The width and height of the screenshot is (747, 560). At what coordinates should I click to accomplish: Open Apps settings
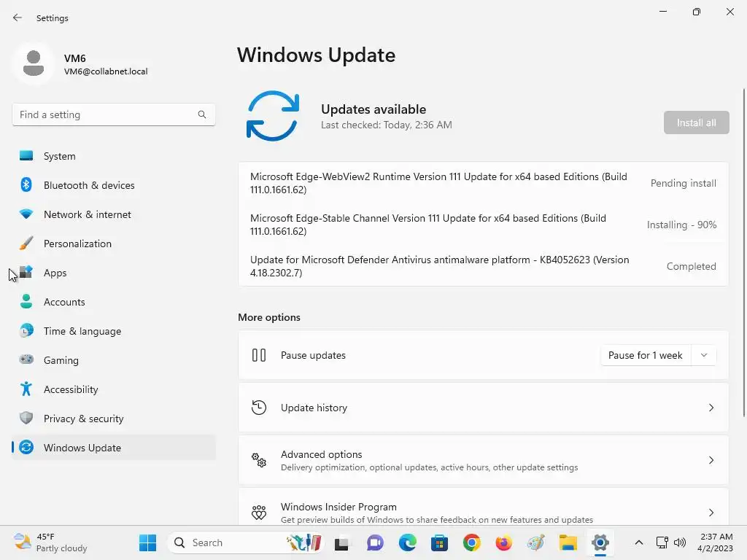[x=113, y=273]
